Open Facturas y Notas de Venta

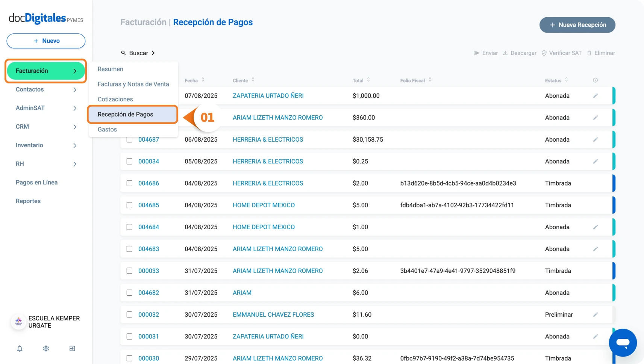coord(133,84)
